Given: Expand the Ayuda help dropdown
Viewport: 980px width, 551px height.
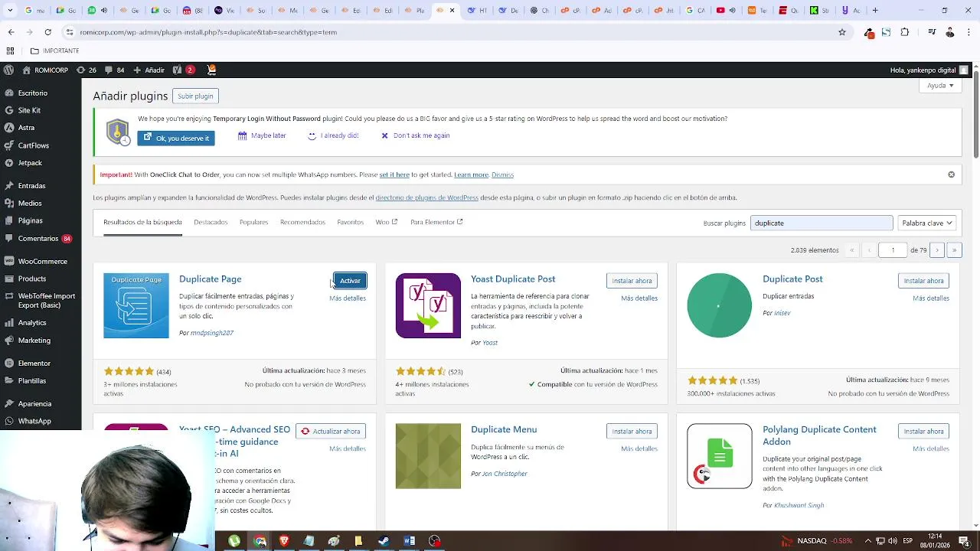Looking at the screenshot, I should [x=940, y=86].
